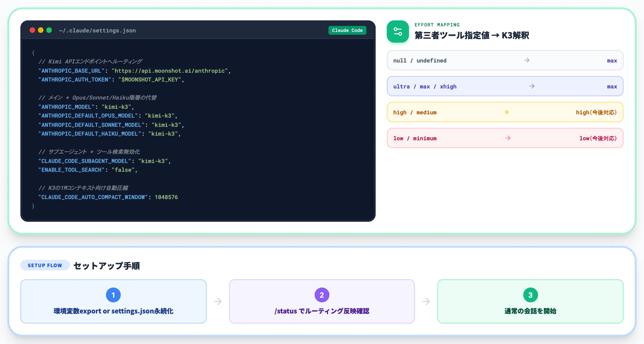The image size is (644, 344).
Task: Click the セットアップ手順 heading
Action: coord(107,266)
